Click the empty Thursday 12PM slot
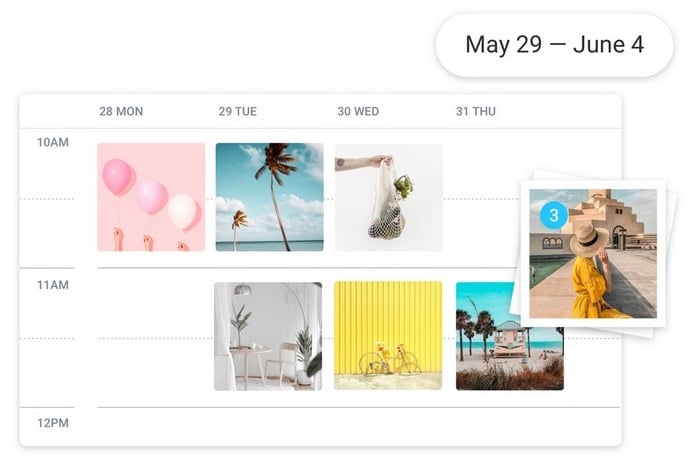Viewport: 700px width, 464px height. [509, 426]
